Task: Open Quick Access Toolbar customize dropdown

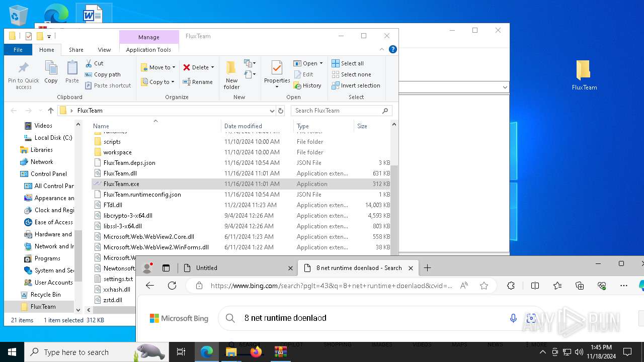Action: click(x=49, y=36)
